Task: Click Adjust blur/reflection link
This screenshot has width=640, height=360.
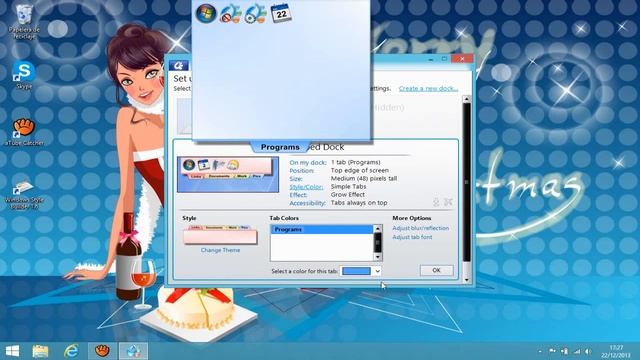Action: pos(420,228)
